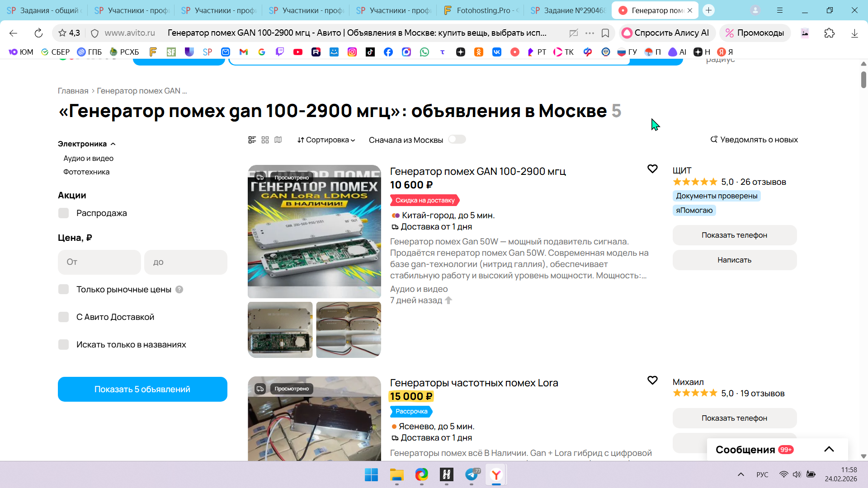
Task: Open map view icon
Action: tap(278, 140)
